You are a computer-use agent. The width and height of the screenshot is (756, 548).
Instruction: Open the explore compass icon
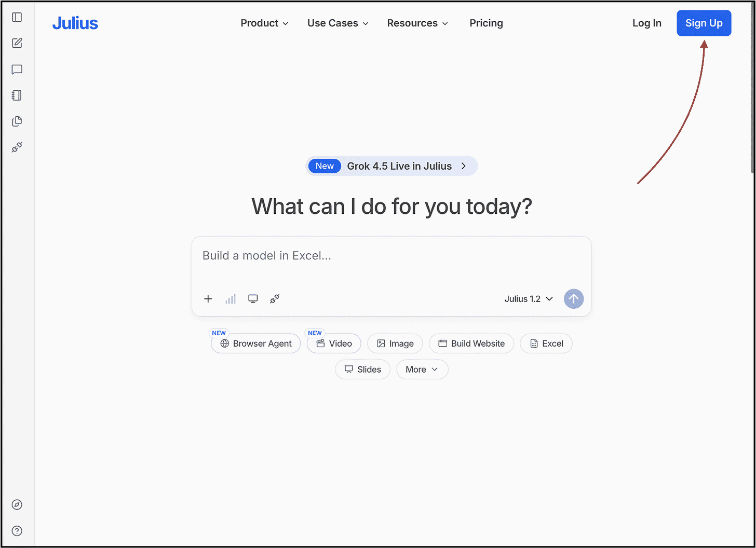pyautogui.click(x=17, y=504)
